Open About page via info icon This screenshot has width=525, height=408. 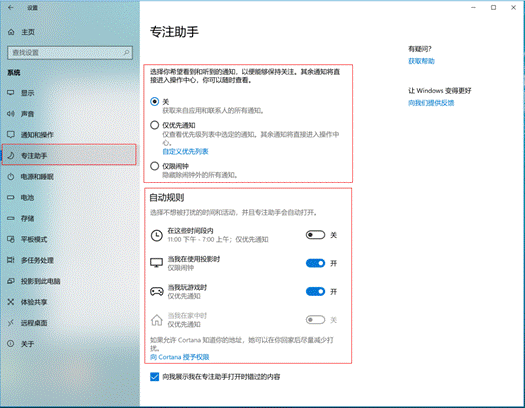point(11,343)
